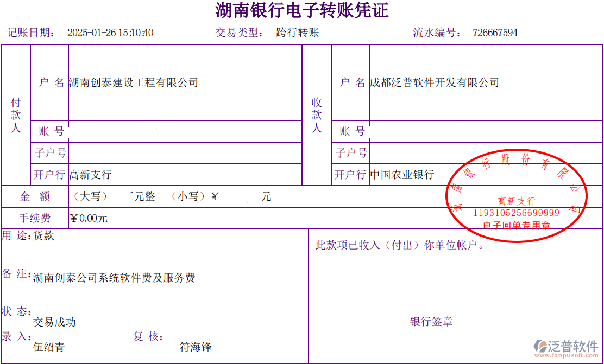This screenshot has width=604, height=364.
Task: Click the 流水编号 726667594 value
Action: [x=496, y=33]
